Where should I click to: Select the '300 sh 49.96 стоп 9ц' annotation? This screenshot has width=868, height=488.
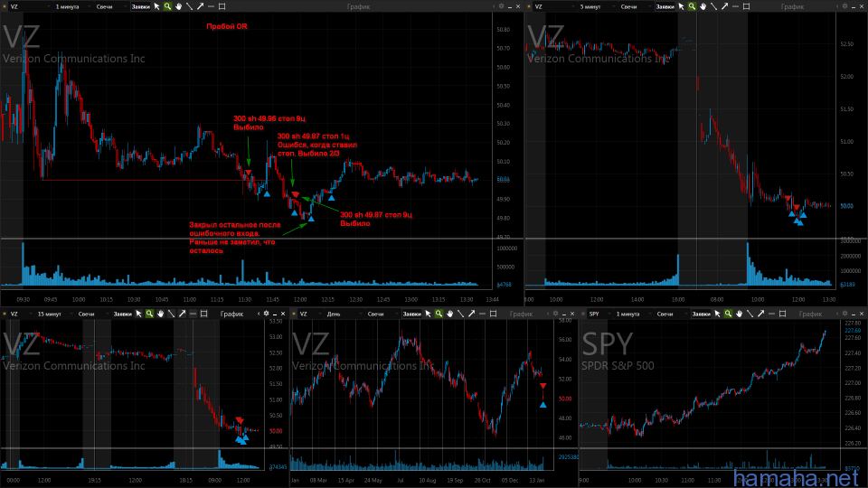[x=269, y=118]
